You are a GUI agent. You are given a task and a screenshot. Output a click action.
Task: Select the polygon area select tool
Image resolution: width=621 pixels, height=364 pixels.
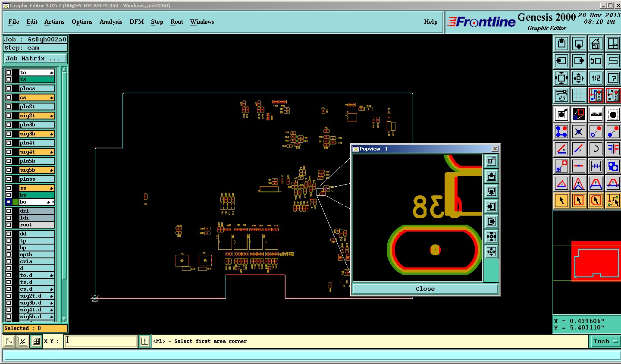(x=596, y=201)
